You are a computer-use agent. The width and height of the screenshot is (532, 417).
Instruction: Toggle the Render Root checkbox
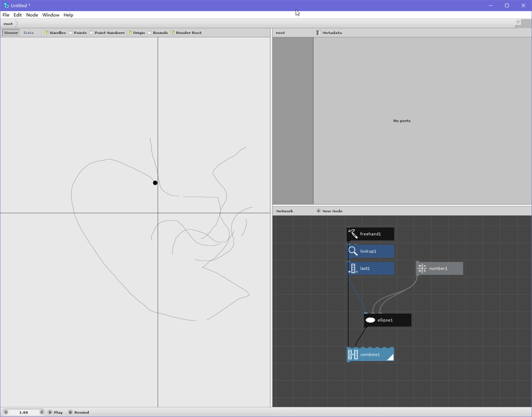pyautogui.click(x=172, y=32)
